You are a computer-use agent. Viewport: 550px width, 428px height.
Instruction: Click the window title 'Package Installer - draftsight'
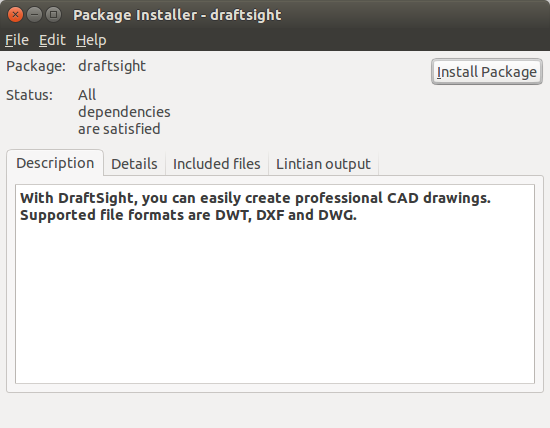pyautogui.click(x=177, y=15)
